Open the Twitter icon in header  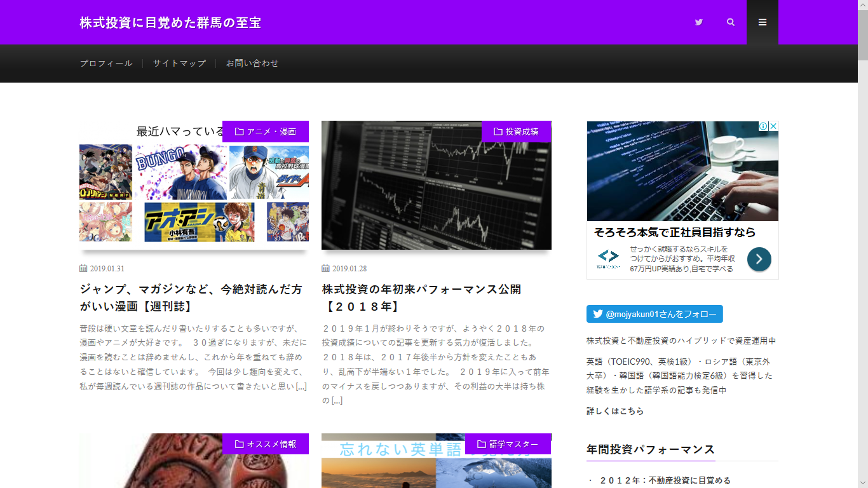(699, 22)
